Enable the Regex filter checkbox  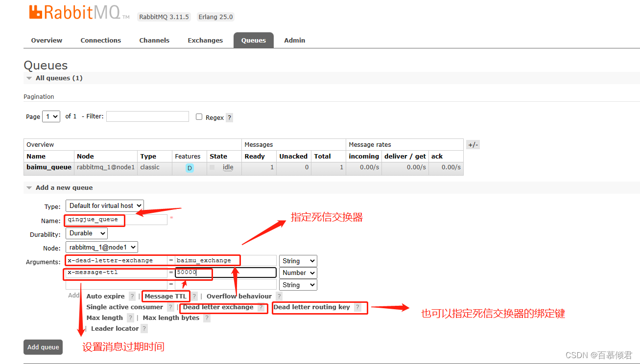tap(199, 116)
